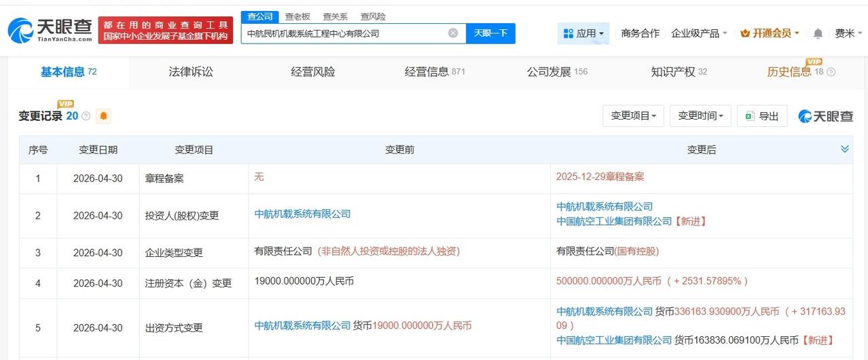The image size is (868, 360).
Task: Select the 查关系 search tab
Action: click(335, 16)
